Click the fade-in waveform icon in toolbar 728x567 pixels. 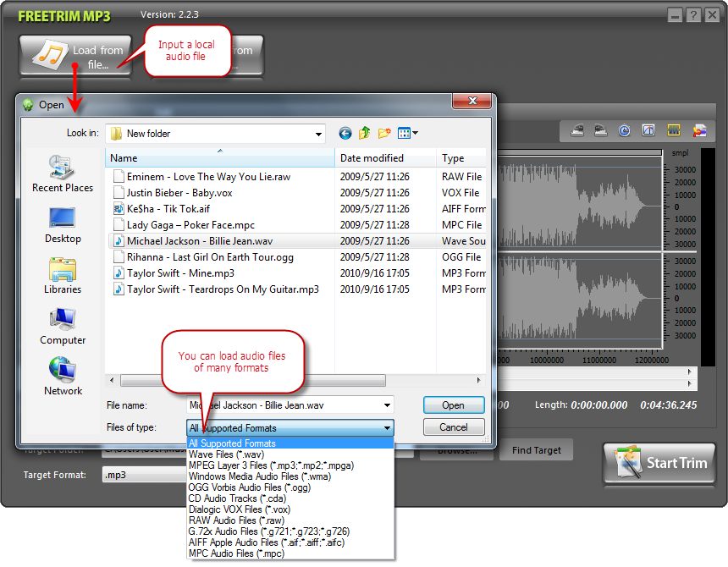pos(577,131)
